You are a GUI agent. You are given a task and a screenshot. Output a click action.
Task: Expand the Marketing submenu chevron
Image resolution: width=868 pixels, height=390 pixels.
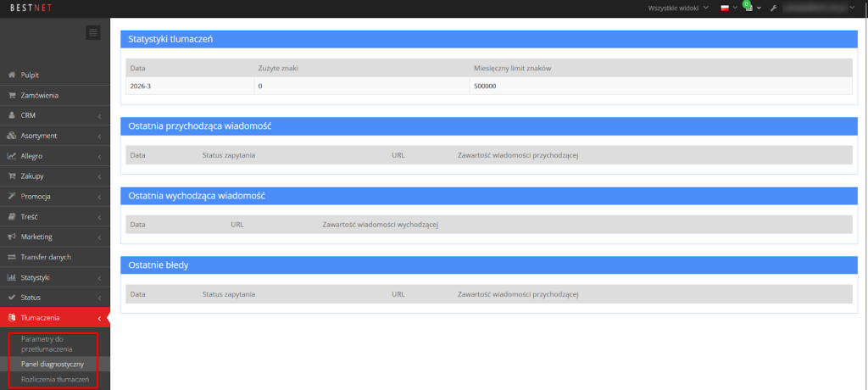point(99,237)
